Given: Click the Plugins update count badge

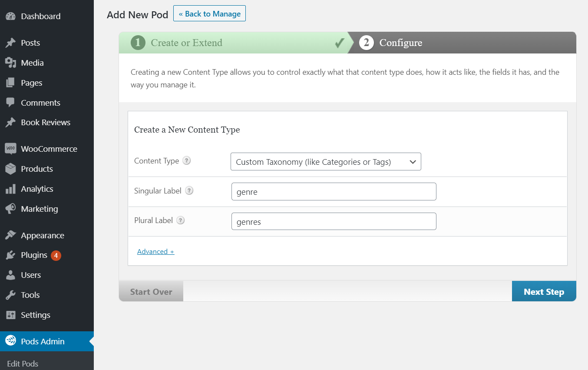Looking at the screenshot, I should [56, 256].
